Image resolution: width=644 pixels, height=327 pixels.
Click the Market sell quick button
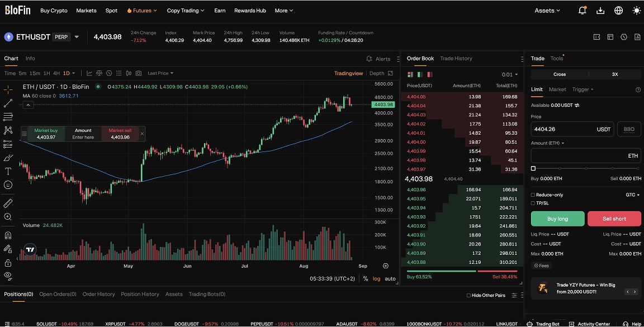[x=120, y=134]
